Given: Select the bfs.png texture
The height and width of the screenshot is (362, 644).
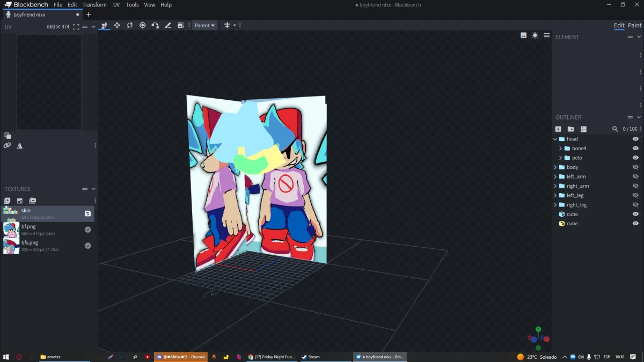Looking at the screenshot, I should (48, 246).
